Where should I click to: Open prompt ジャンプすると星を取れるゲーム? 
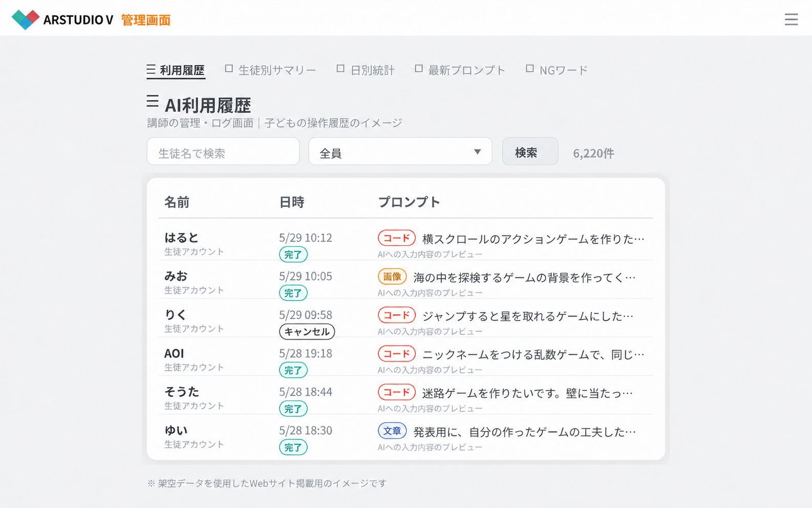coord(528,316)
